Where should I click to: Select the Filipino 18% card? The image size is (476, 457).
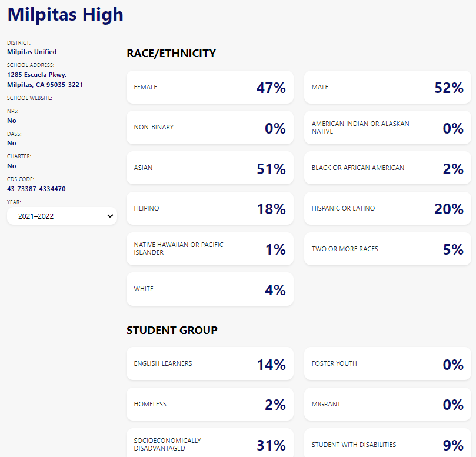point(209,208)
